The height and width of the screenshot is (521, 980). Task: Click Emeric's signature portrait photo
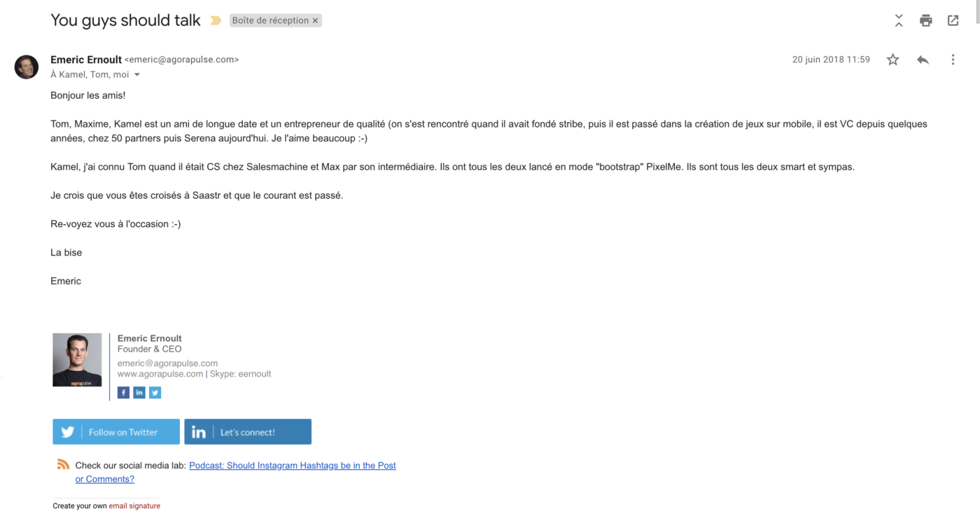point(77,360)
